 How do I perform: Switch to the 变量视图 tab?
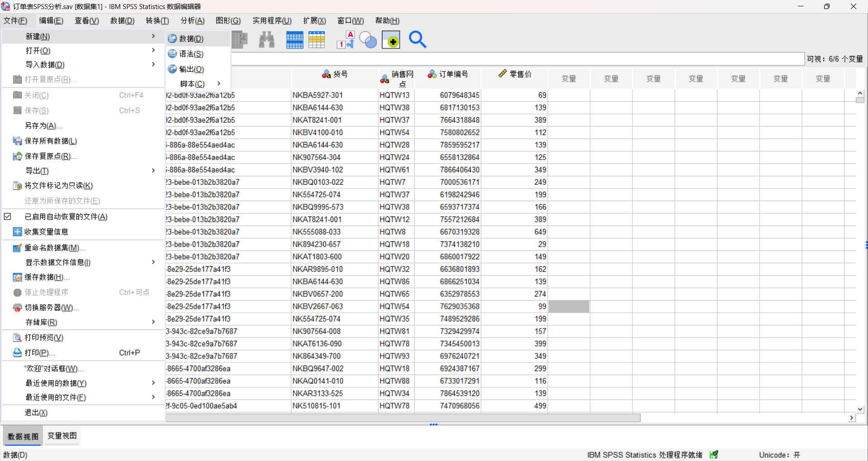point(62,436)
